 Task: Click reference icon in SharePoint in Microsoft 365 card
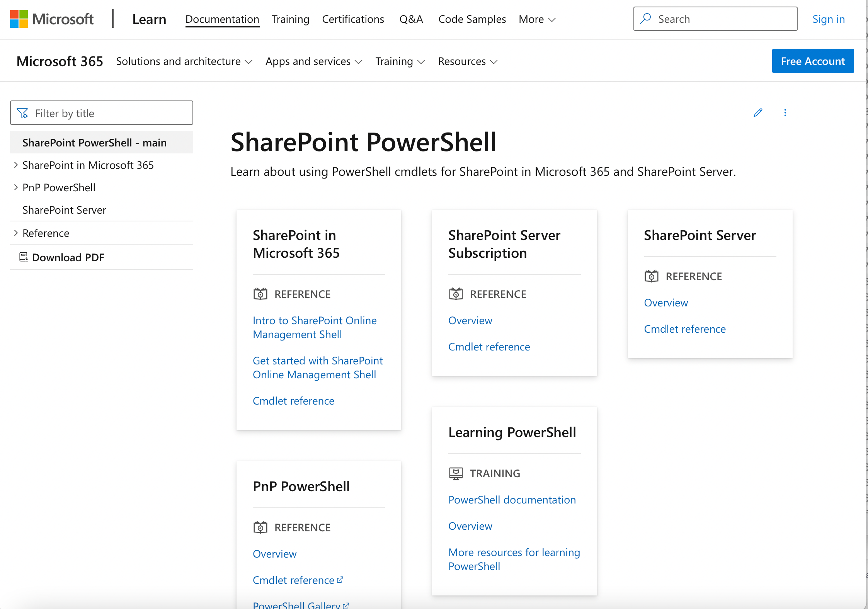[x=260, y=294]
